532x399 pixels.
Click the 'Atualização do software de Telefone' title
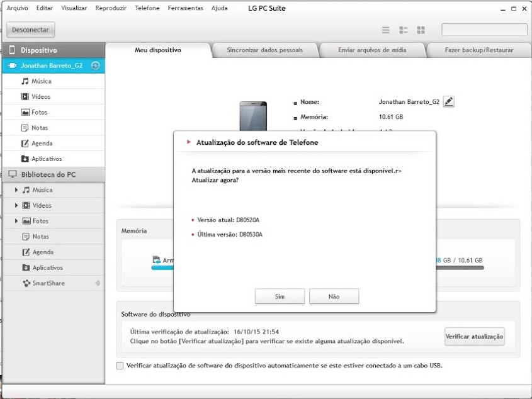(257, 142)
